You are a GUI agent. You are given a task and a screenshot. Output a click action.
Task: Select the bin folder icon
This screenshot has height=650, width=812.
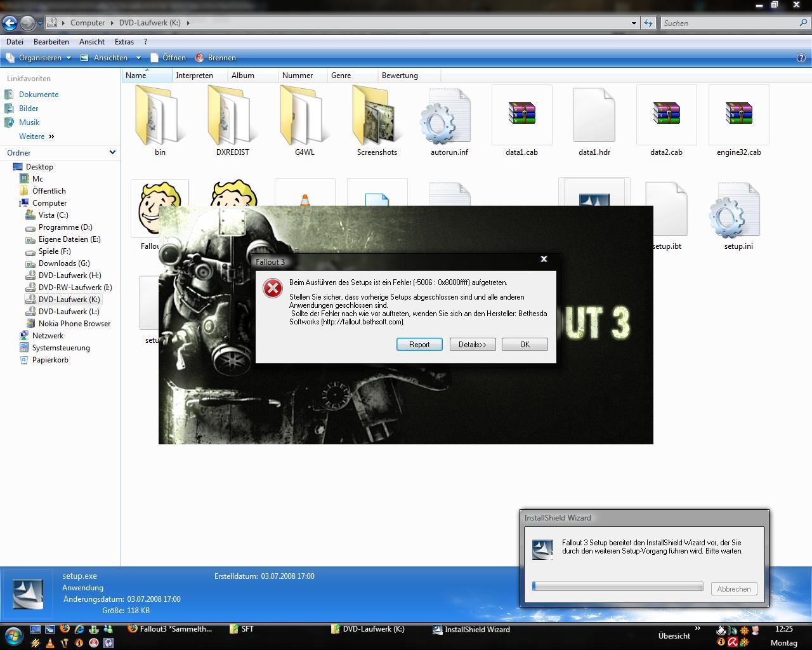click(x=160, y=116)
